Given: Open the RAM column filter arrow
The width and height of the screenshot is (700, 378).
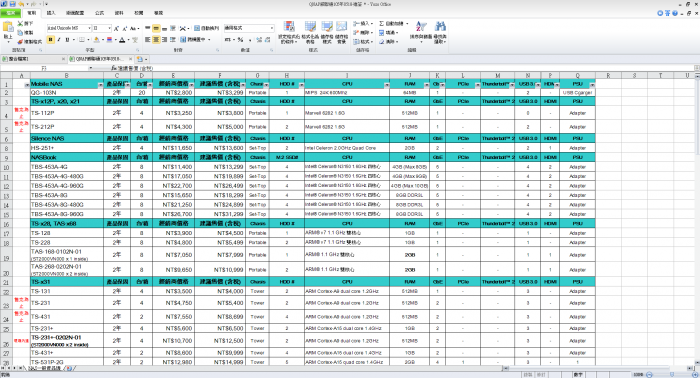Looking at the screenshot, I should 427,84.
